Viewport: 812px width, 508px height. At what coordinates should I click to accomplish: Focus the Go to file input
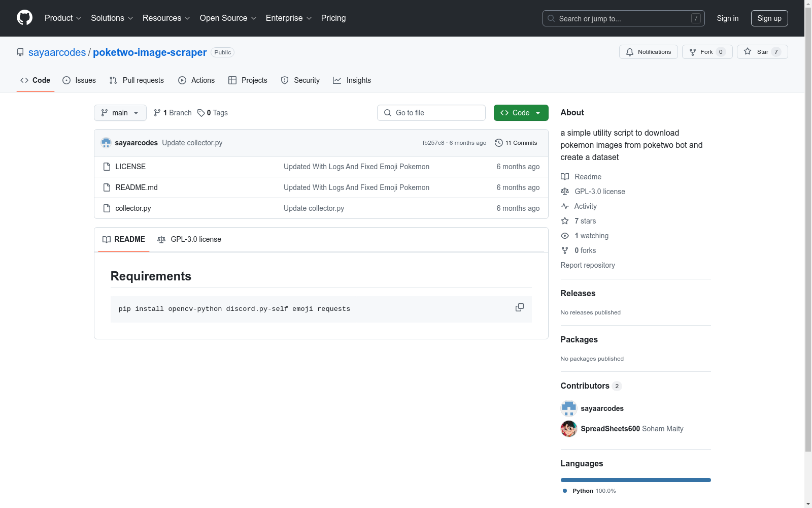coord(431,113)
